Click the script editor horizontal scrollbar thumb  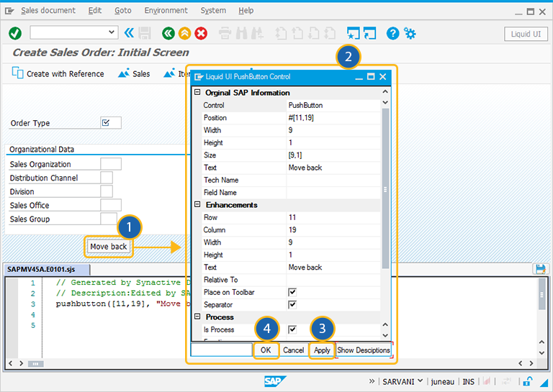pyautogui.click(x=35, y=364)
